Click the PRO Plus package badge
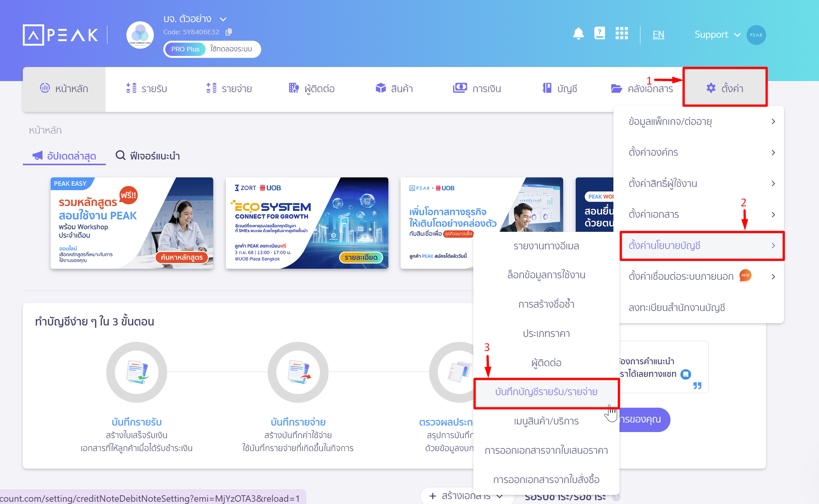 point(185,49)
